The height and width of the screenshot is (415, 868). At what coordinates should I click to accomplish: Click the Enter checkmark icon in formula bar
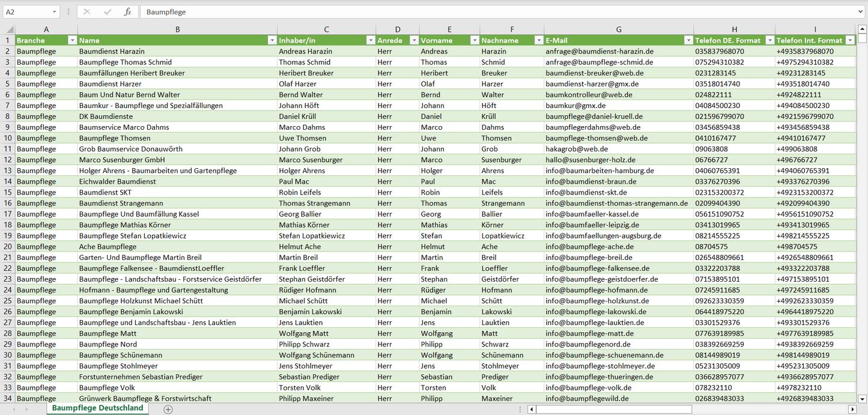[x=108, y=12]
